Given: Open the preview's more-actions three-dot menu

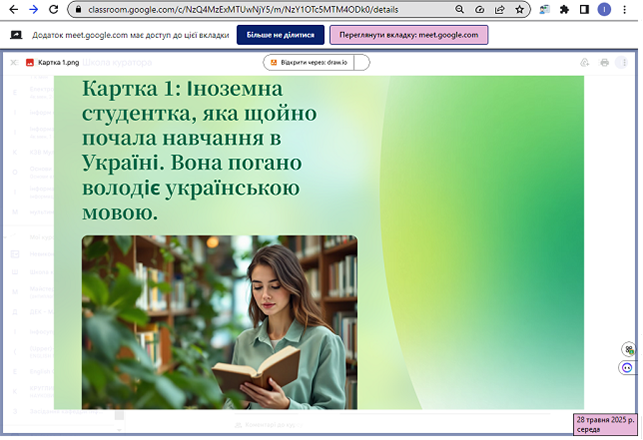Looking at the screenshot, I should point(624,62).
